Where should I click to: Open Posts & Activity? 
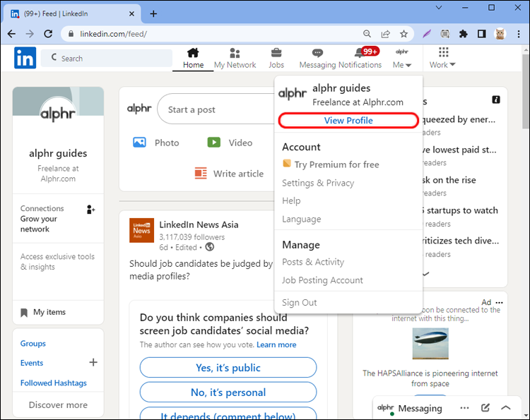point(313,262)
